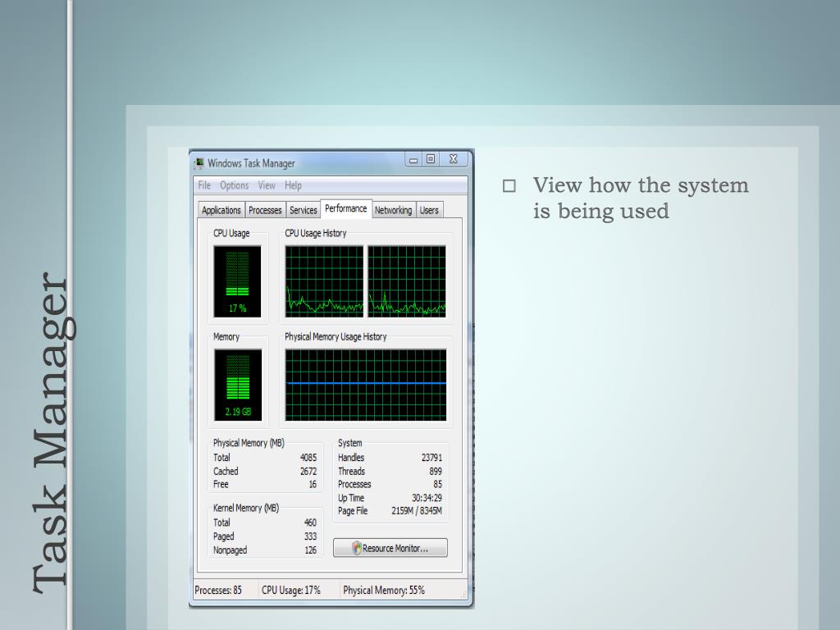Screen dimensions: 840x630
Task: Click slide text 'View how the system'
Action: [641, 185]
